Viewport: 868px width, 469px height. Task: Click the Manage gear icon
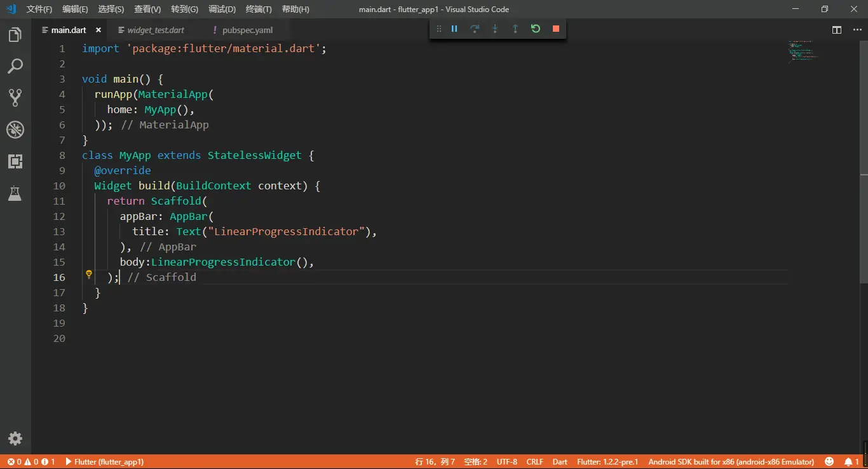pyautogui.click(x=15, y=438)
